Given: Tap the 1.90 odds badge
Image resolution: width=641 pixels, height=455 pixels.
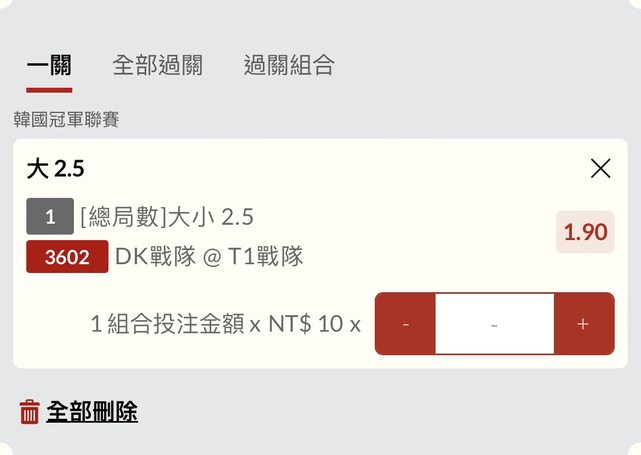Looking at the screenshot, I should (x=585, y=232).
